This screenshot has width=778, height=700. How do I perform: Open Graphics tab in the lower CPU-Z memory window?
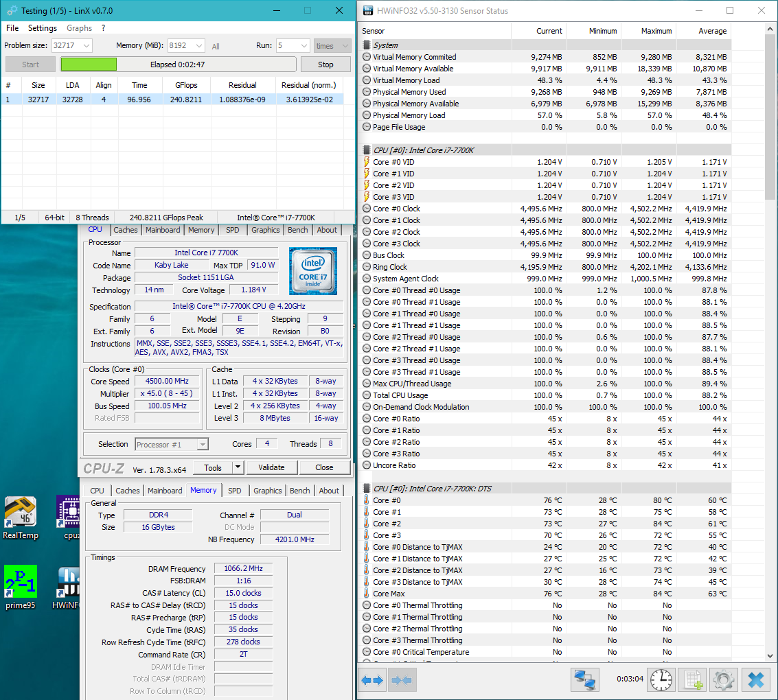(x=267, y=491)
